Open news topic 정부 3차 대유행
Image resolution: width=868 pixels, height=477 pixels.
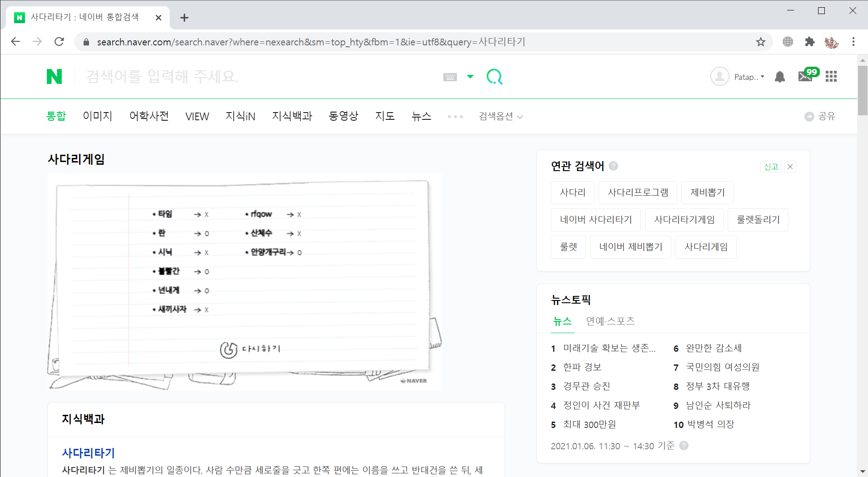coord(717,386)
